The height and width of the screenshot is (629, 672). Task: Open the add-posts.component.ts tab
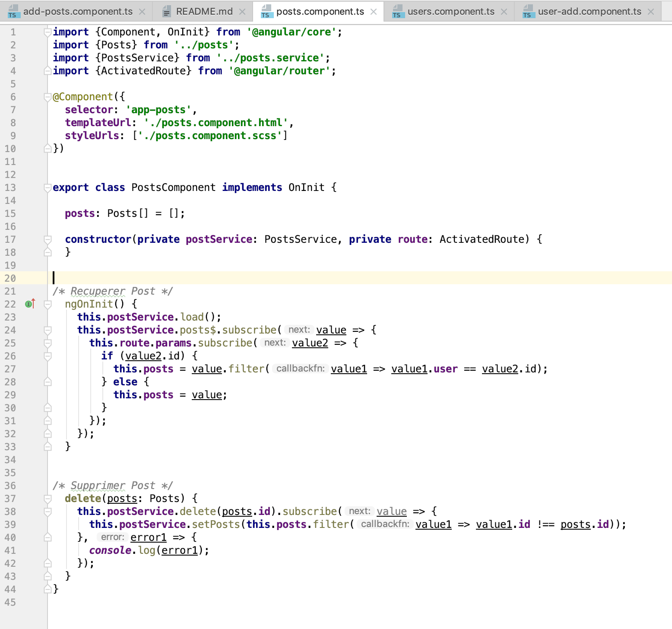78,11
